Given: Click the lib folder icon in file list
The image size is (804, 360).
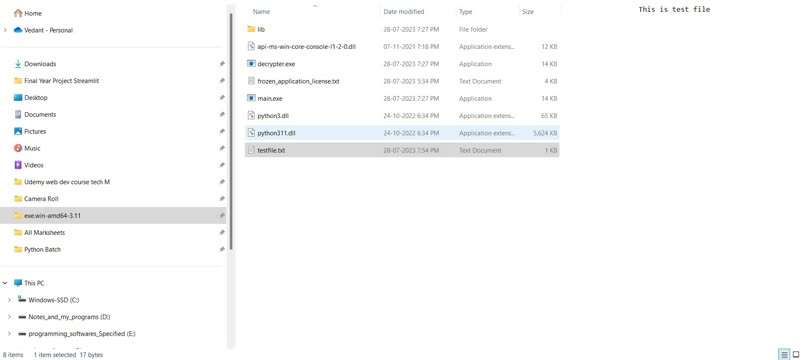Looking at the screenshot, I should pos(251,29).
